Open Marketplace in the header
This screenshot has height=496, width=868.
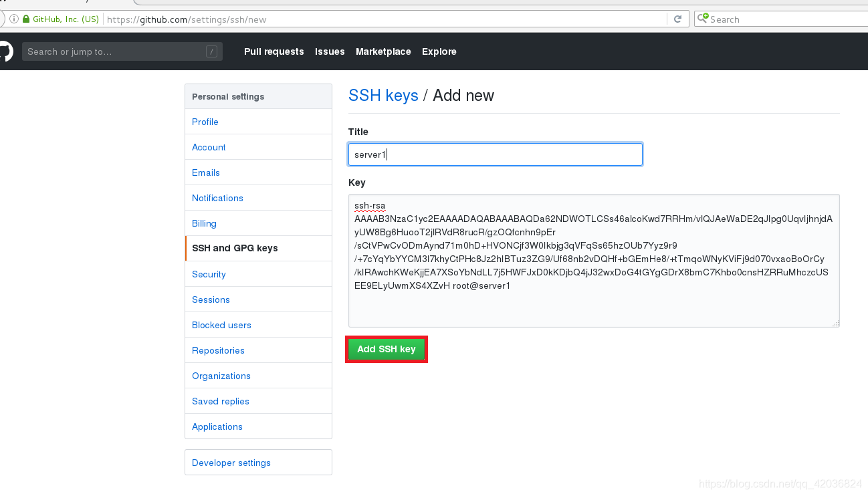click(383, 51)
